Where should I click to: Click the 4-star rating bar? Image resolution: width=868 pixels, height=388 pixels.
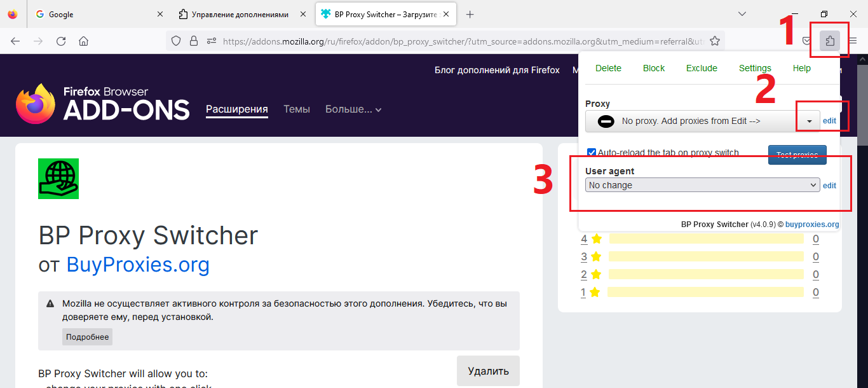(x=706, y=239)
